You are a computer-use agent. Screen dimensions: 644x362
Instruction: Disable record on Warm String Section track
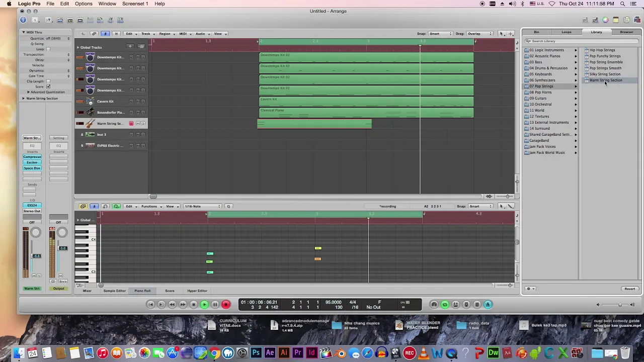(x=131, y=123)
